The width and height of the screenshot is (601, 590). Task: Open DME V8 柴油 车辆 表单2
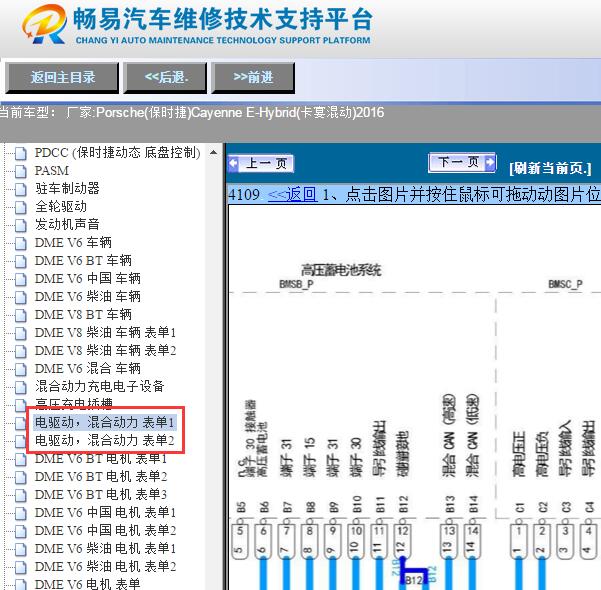105,350
